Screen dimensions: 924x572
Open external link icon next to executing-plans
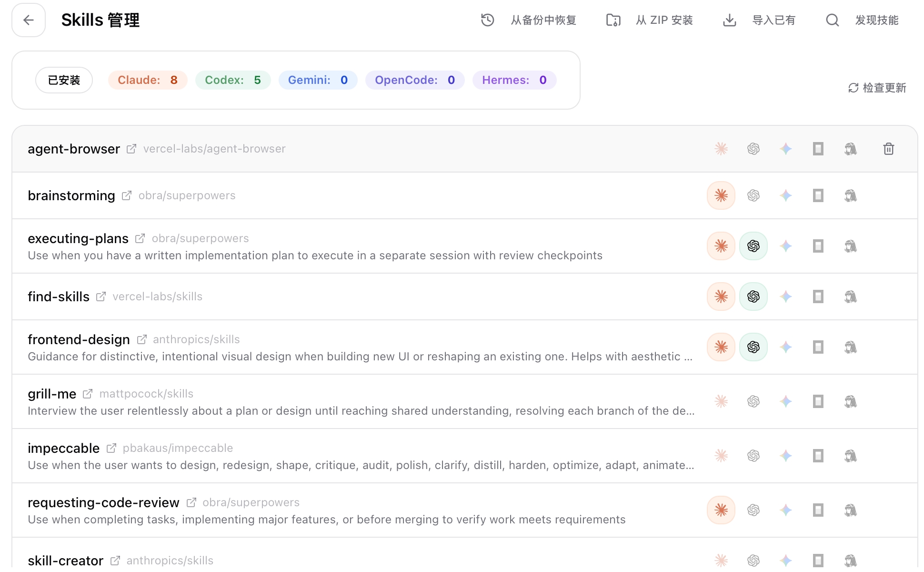coord(140,238)
